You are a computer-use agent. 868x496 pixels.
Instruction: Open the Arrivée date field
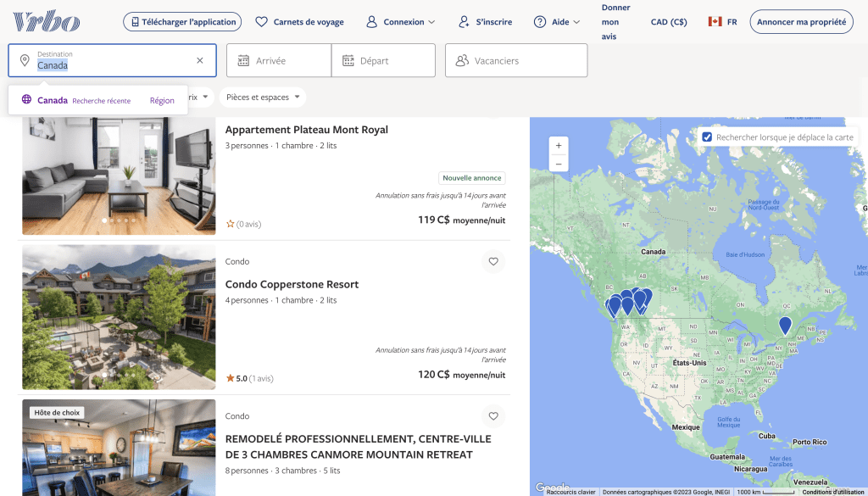(279, 61)
